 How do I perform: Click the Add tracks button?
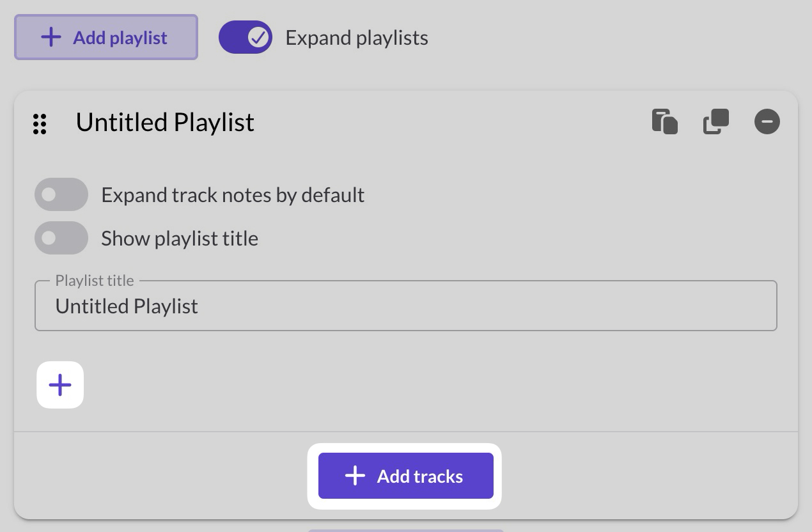405,476
